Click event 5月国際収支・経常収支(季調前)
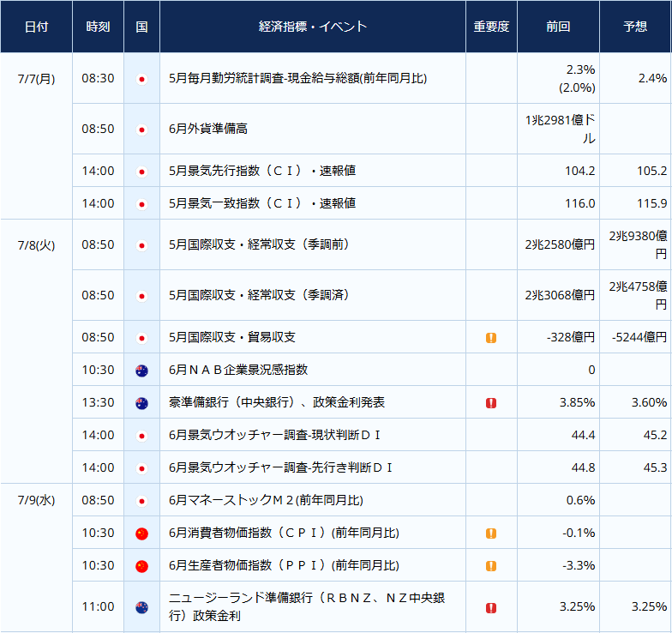 click(259, 244)
